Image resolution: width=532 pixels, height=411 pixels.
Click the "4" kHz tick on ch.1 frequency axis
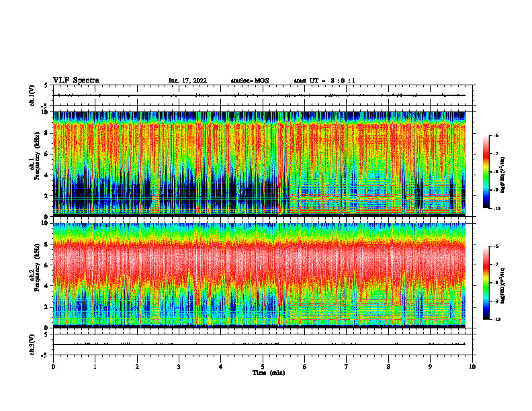pos(46,175)
